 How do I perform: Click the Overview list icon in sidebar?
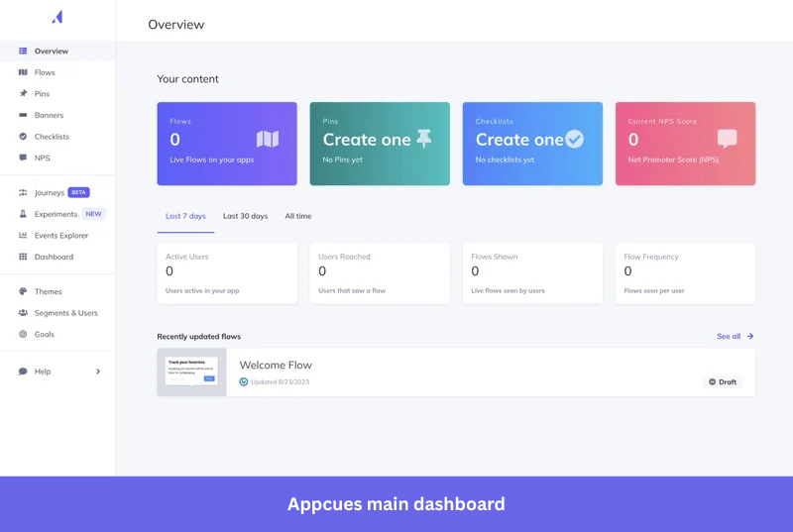pos(23,51)
